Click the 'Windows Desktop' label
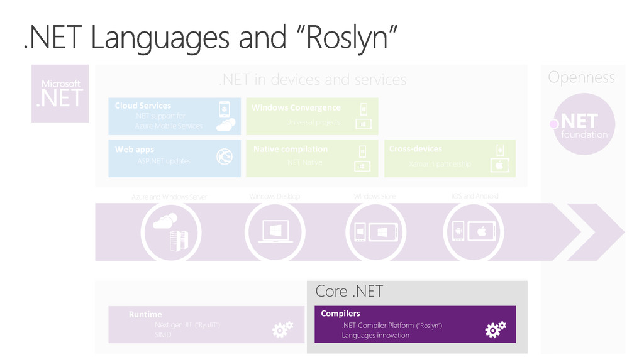This screenshot has height=362, width=644. (x=274, y=197)
